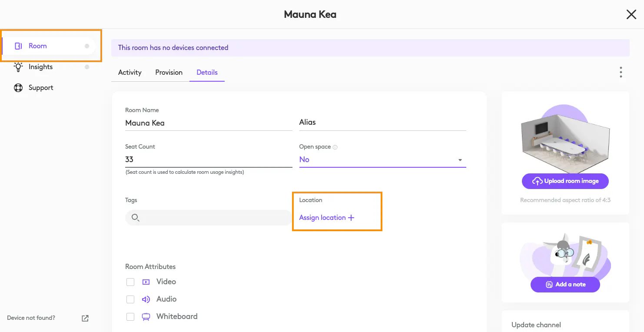Select the Details tab

[207, 73]
